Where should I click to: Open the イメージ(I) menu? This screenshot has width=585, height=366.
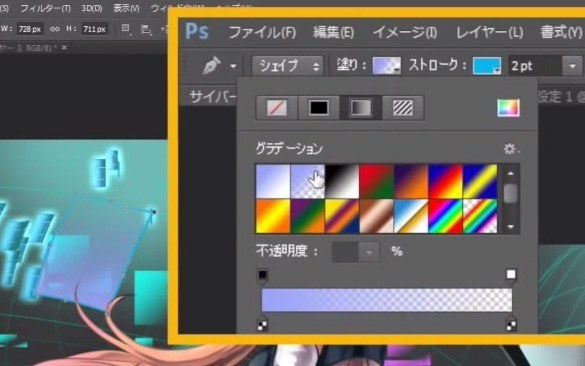click(405, 32)
